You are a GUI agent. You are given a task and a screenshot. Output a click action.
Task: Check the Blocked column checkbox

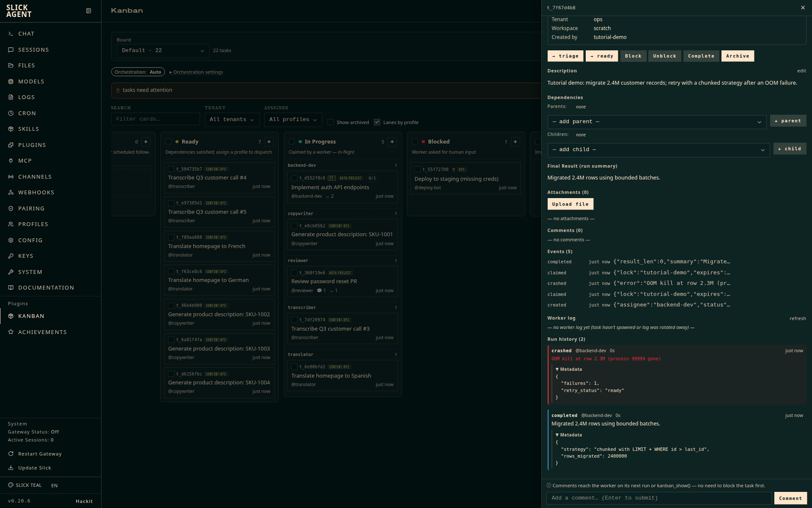415,142
